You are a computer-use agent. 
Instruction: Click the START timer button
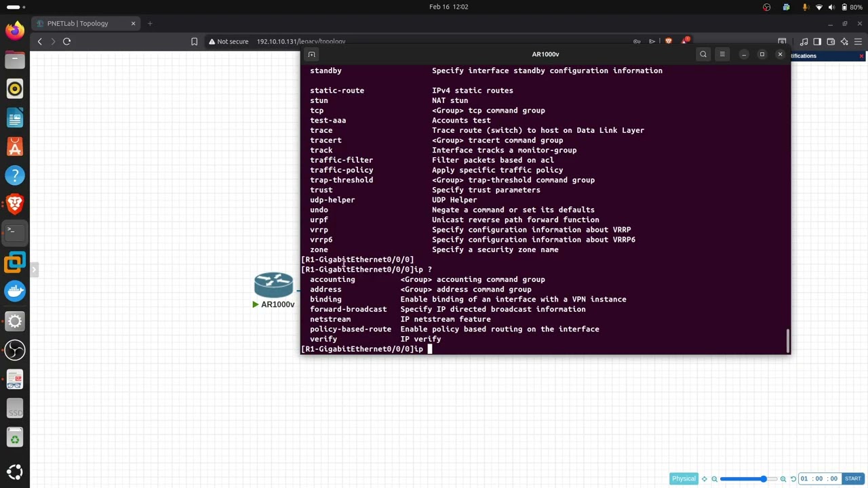[x=853, y=479]
